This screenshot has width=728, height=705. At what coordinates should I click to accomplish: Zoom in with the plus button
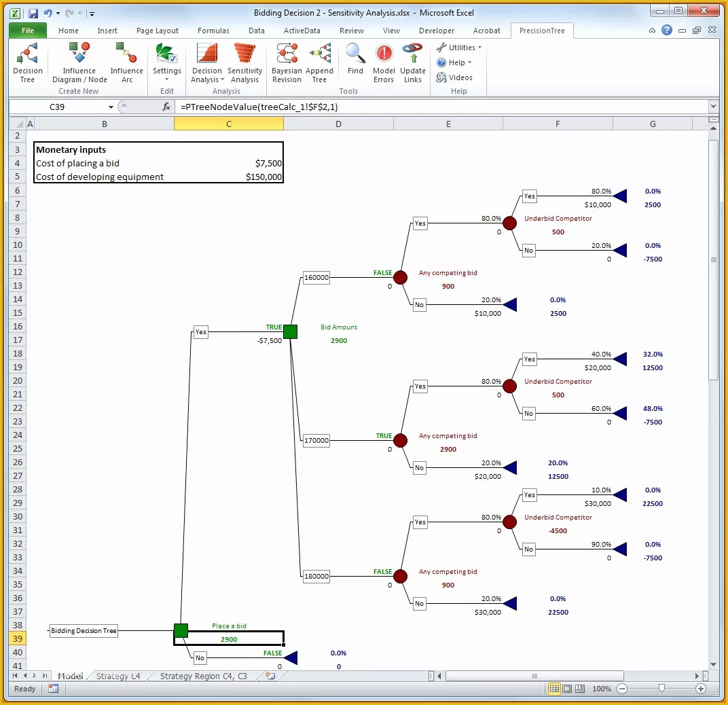(701, 689)
